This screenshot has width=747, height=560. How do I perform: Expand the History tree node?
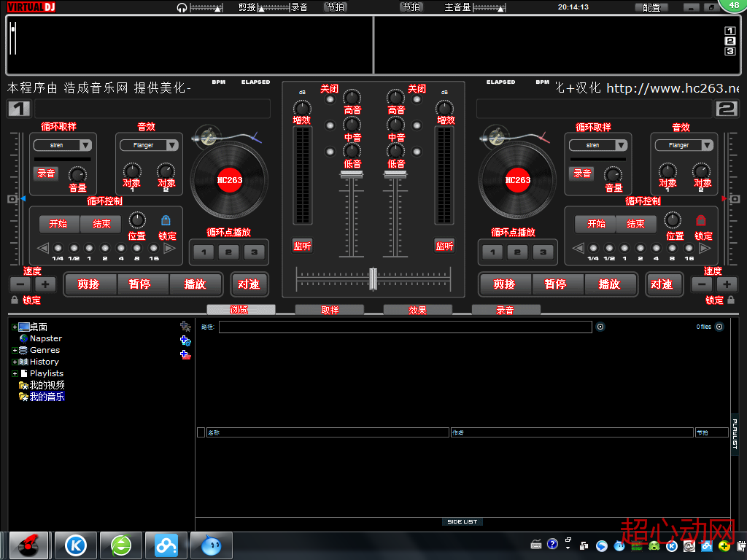(15, 362)
